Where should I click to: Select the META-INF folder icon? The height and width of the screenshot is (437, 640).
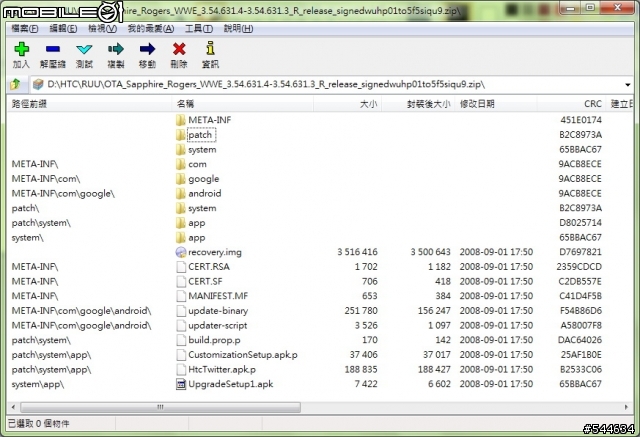pyautogui.click(x=180, y=120)
